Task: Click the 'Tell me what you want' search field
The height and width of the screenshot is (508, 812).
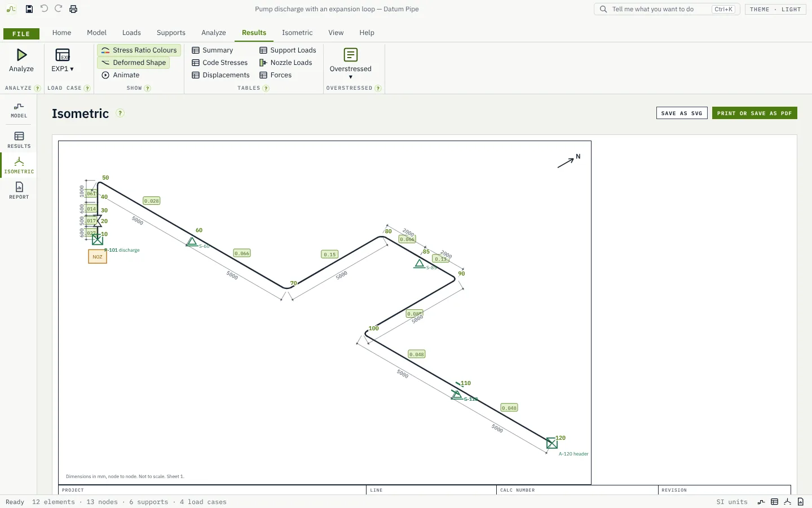Action: coord(667,9)
